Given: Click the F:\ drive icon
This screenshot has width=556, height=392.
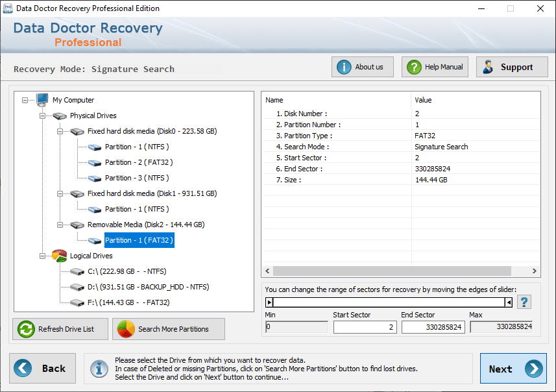Looking at the screenshot, I should (x=77, y=303).
